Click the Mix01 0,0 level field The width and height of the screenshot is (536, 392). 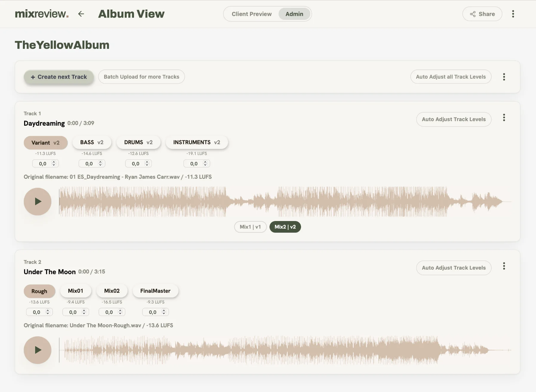pos(76,312)
